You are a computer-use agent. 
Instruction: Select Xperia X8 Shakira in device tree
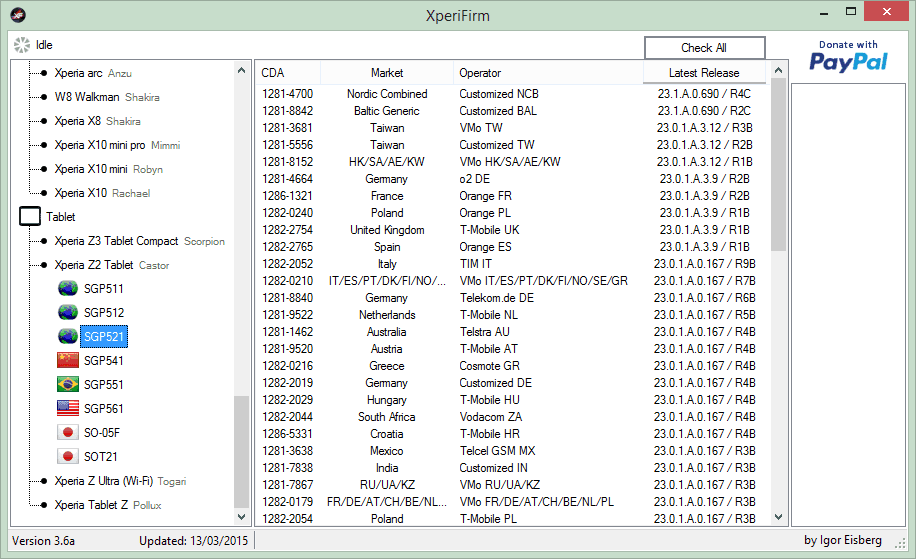click(98, 121)
